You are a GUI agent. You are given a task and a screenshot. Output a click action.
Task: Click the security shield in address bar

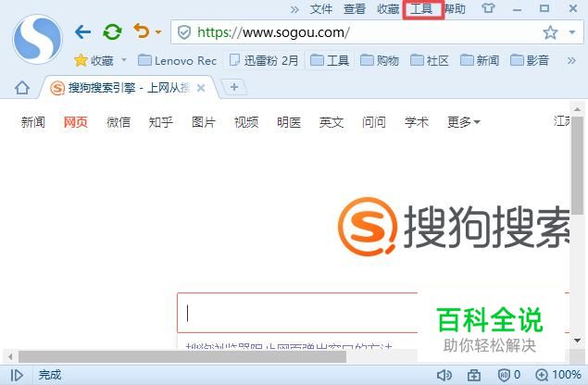click(184, 32)
